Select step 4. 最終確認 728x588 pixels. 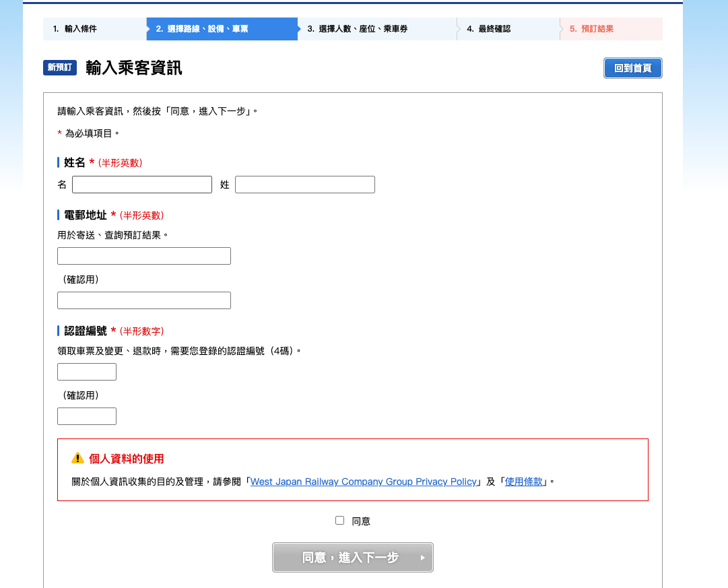tap(508, 29)
